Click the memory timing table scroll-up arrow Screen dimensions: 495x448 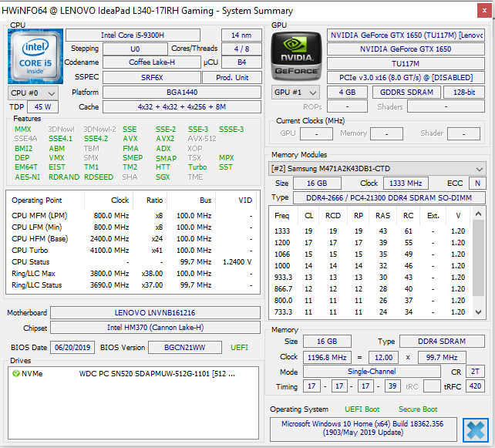pos(480,215)
